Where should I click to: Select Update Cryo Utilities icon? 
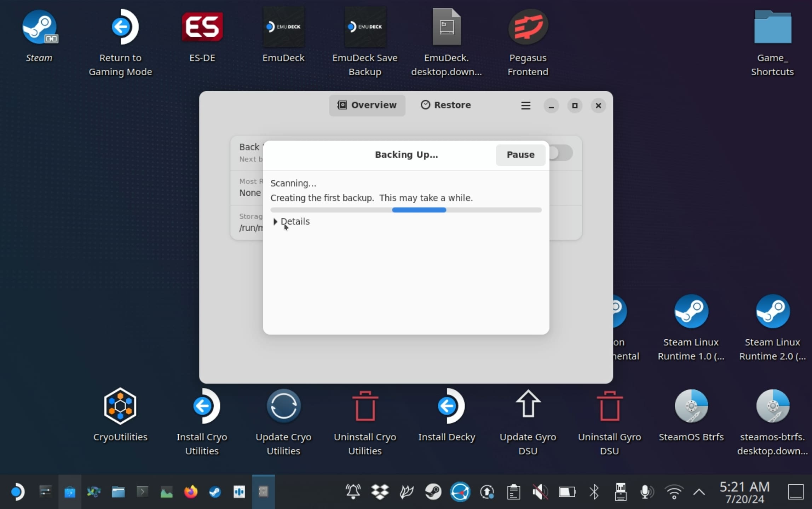click(283, 422)
